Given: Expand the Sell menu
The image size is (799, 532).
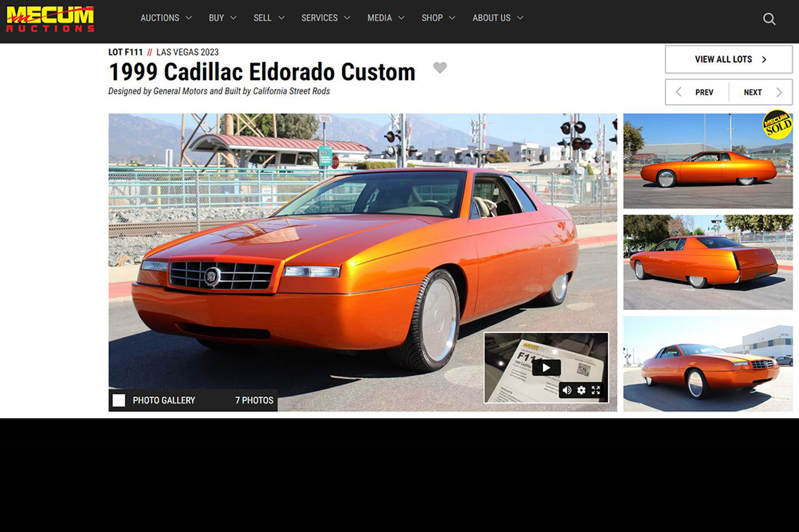Looking at the screenshot, I should [269, 18].
